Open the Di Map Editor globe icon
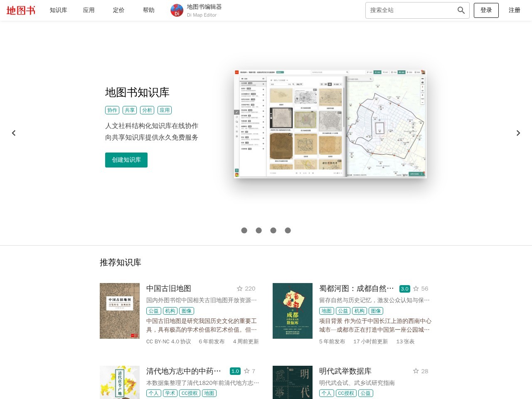The height and width of the screenshot is (399, 532). point(177,10)
